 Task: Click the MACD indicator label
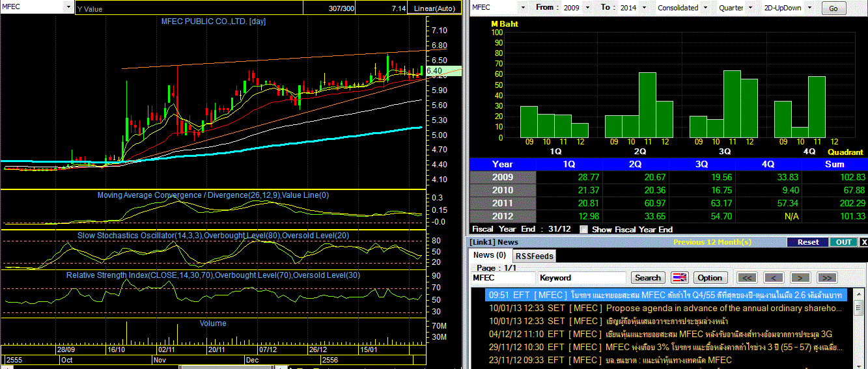213,195
